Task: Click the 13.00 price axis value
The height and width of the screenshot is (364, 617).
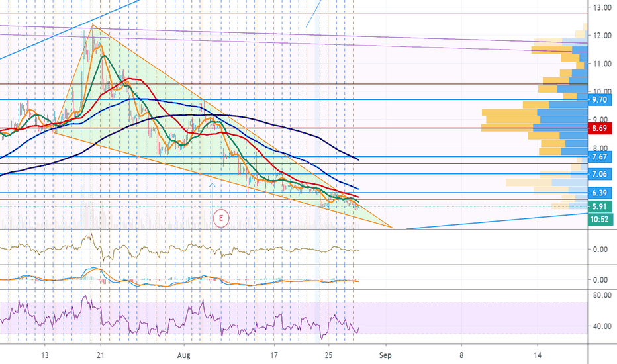Action: (x=602, y=7)
